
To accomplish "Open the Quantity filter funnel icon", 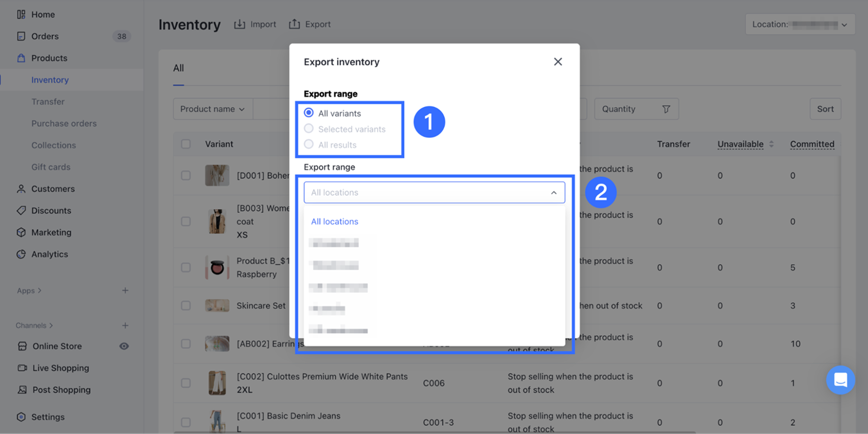I will [x=666, y=109].
